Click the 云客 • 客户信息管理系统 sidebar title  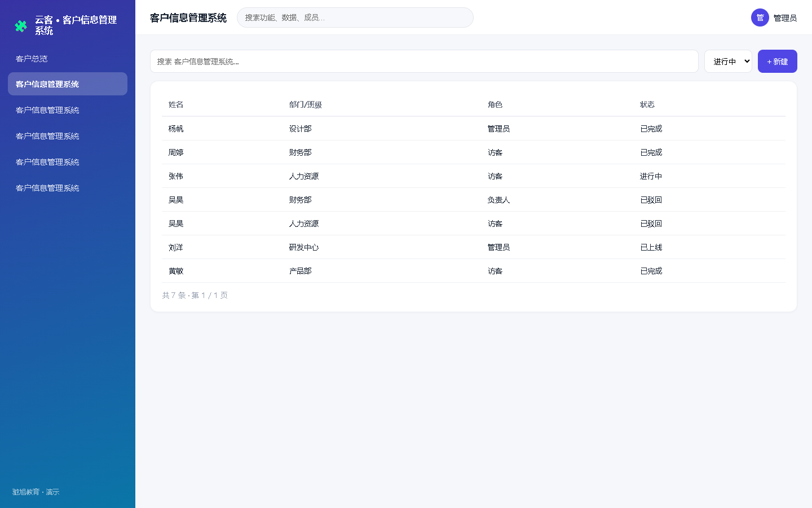[76, 25]
